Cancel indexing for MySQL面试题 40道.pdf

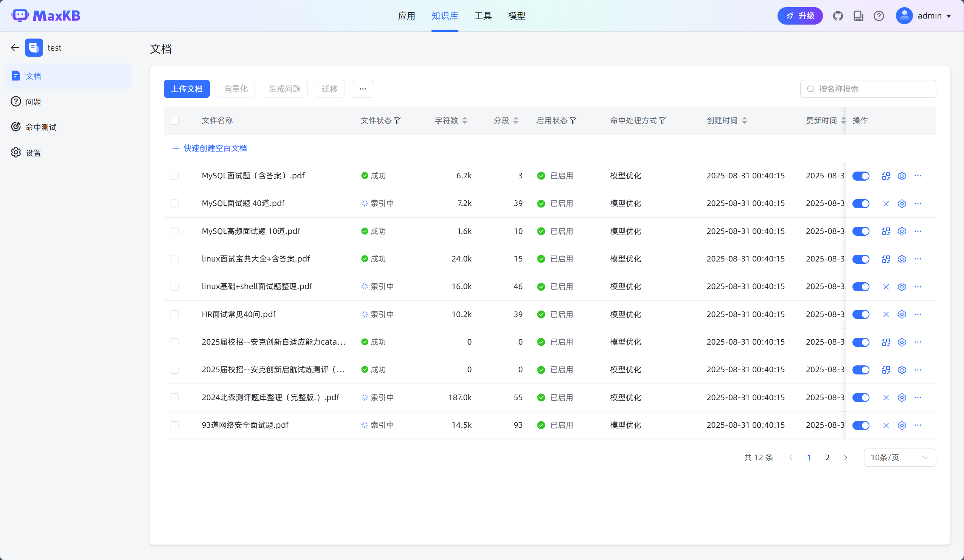[886, 204]
